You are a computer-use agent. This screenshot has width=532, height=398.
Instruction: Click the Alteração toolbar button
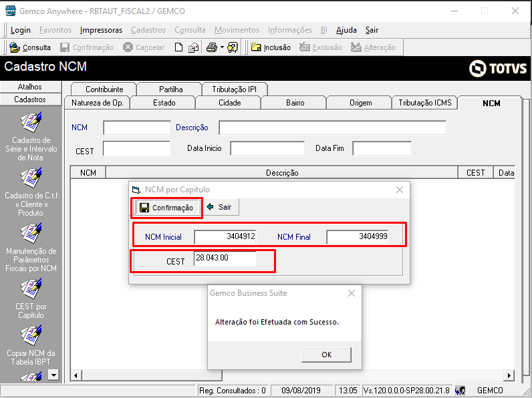[x=373, y=47]
